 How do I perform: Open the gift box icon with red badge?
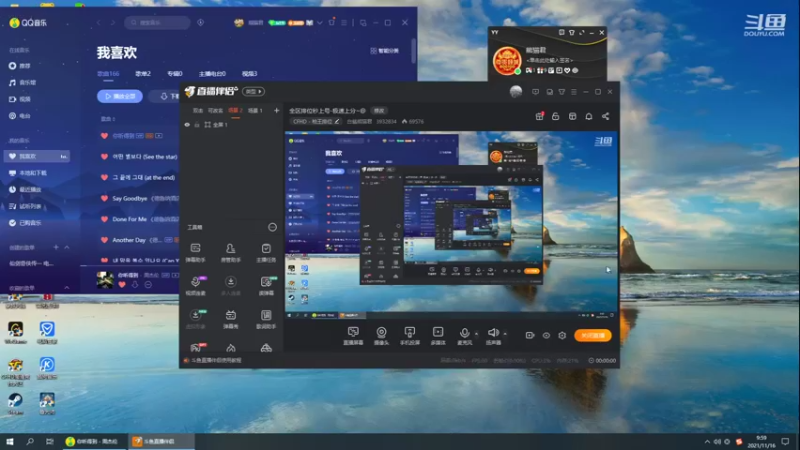[539, 116]
